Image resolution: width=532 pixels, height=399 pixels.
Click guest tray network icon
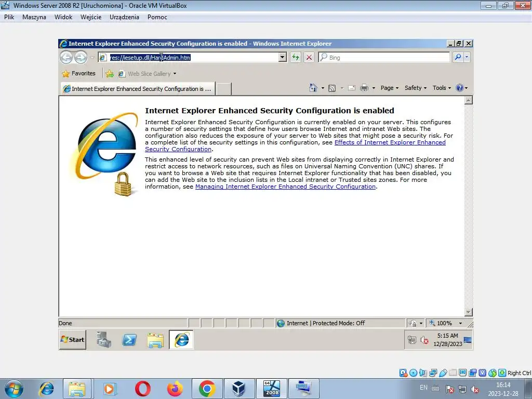point(412,340)
